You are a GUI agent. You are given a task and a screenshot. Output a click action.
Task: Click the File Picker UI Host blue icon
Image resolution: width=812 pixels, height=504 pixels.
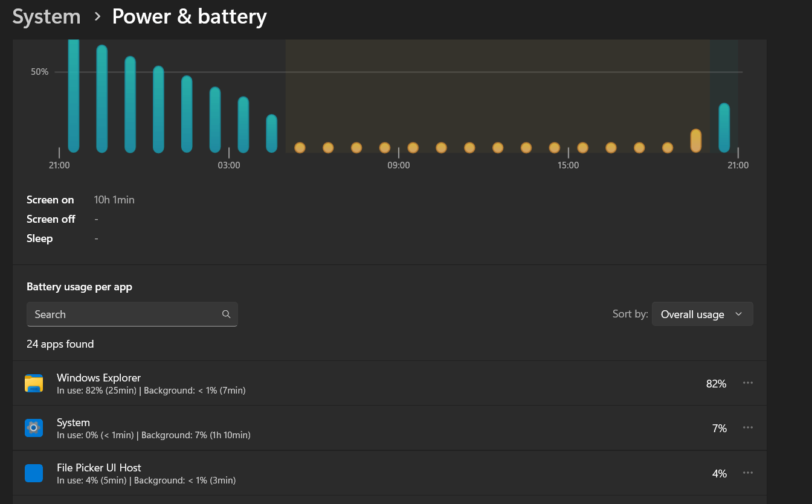(x=34, y=473)
